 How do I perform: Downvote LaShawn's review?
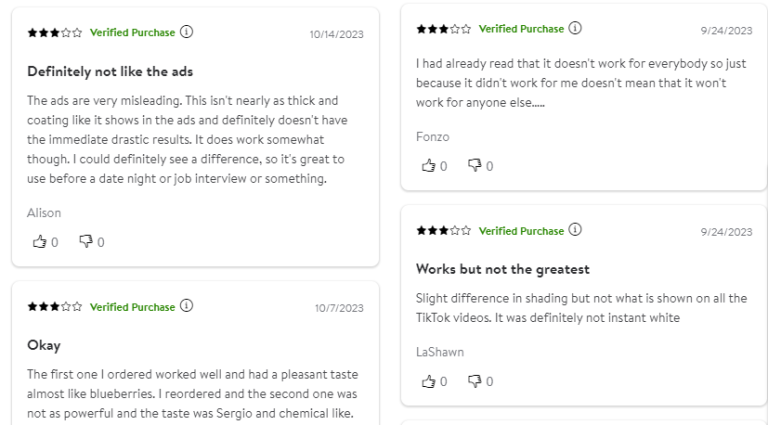pos(474,381)
